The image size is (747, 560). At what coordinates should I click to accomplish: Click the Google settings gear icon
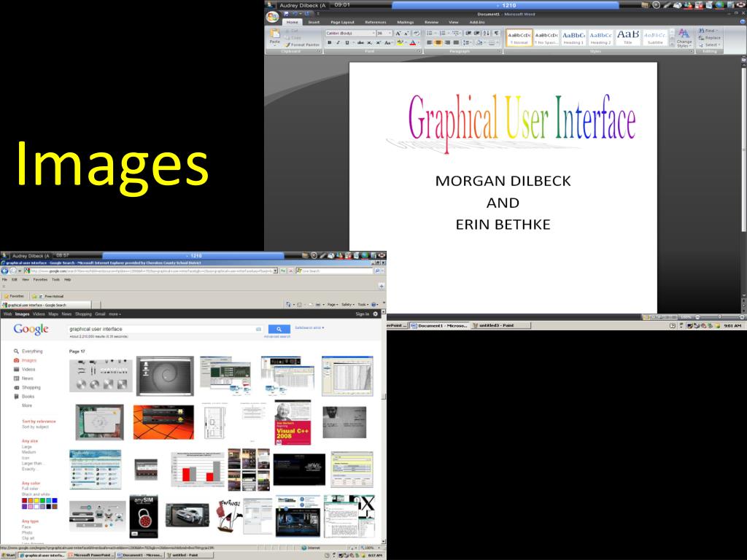click(376, 314)
